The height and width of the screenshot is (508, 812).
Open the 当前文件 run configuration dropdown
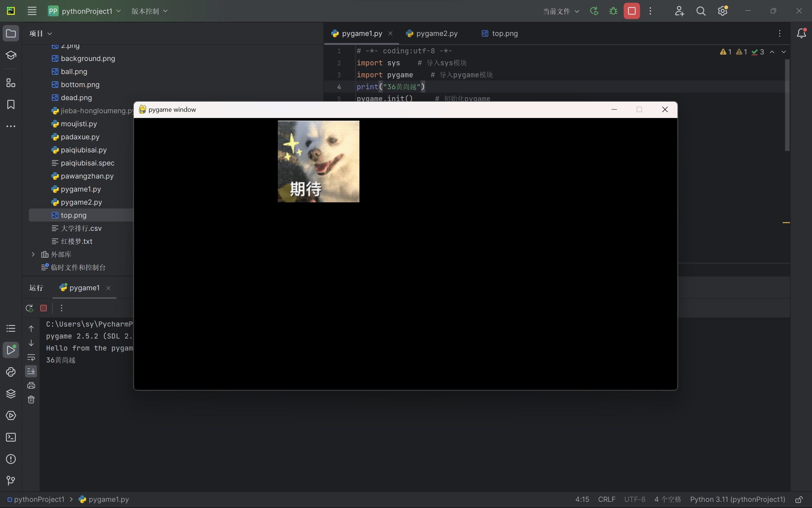(x=561, y=11)
